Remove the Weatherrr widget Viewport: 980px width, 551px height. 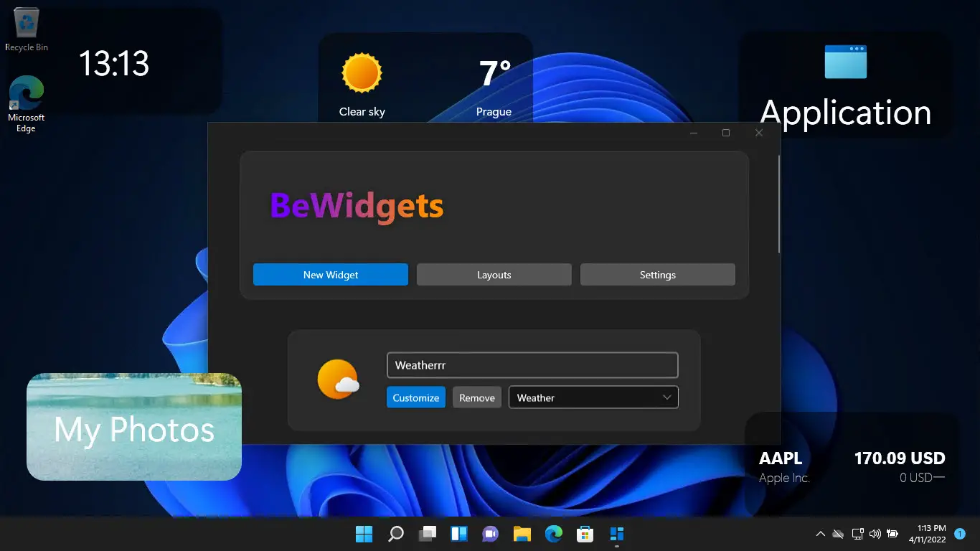coord(477,397)
